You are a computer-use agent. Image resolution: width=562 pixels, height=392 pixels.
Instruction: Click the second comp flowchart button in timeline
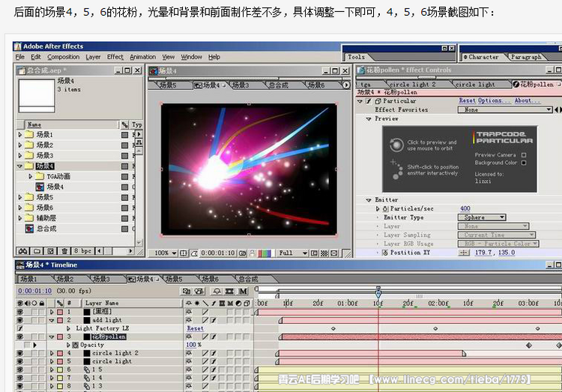(199, 292)
